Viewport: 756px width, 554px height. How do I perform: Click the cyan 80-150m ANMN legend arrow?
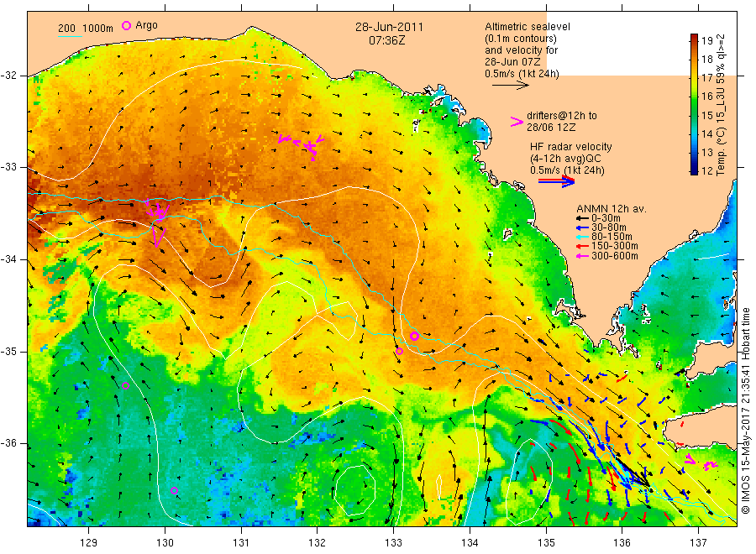tap(582, 237)
